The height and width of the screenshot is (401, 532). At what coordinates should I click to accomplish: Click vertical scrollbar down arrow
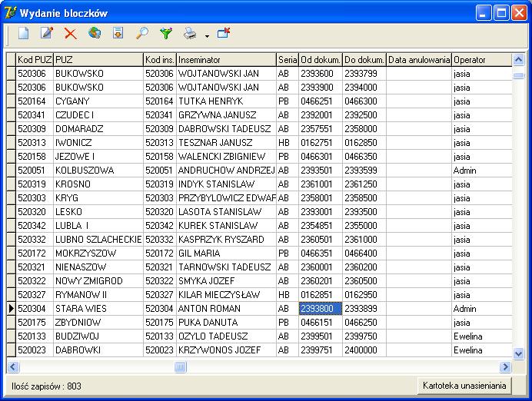518,354
